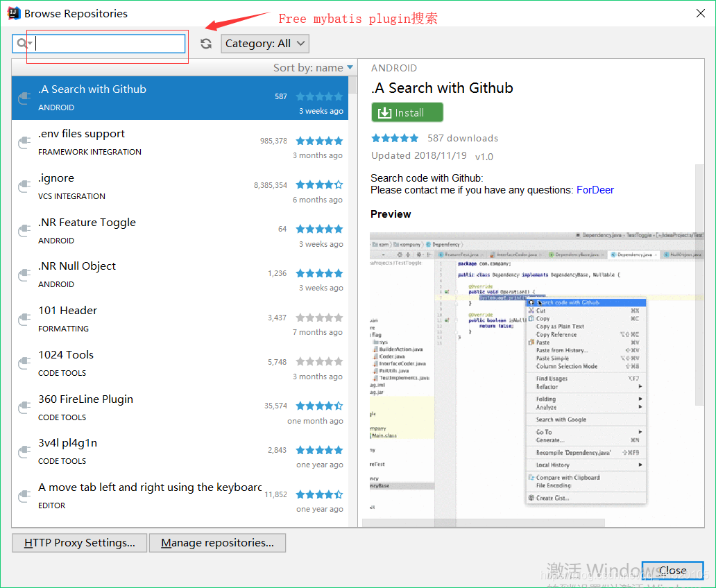Select the 360 FireLine Plugin row
This screenshot has width=716, height=588.
point(180,408)
